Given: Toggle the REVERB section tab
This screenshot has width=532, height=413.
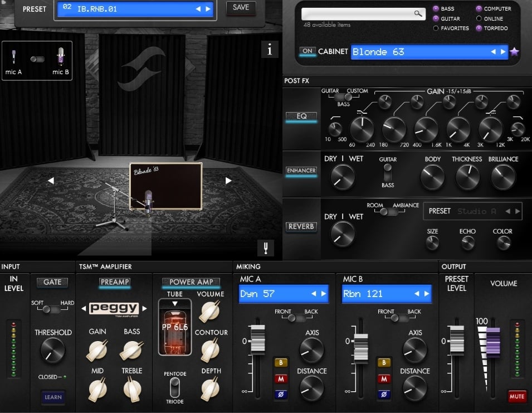Looking at the screenshot, I should (x=301, y=226).
